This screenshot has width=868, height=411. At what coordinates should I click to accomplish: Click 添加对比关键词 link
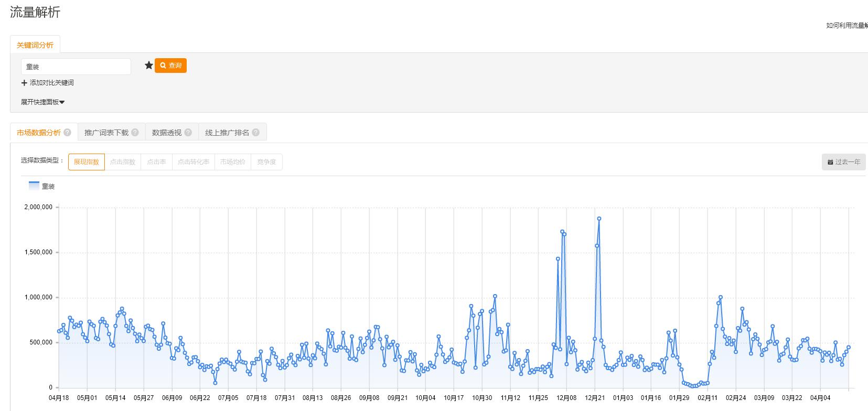tap(52, 83)
